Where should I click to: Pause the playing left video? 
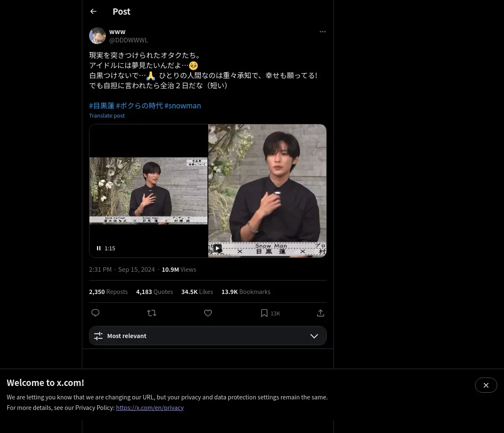(x=99, y=248)
